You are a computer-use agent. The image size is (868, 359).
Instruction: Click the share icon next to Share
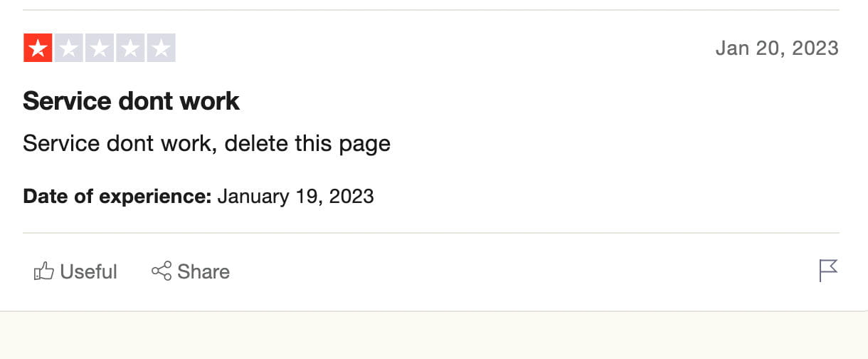coord(162,271)
